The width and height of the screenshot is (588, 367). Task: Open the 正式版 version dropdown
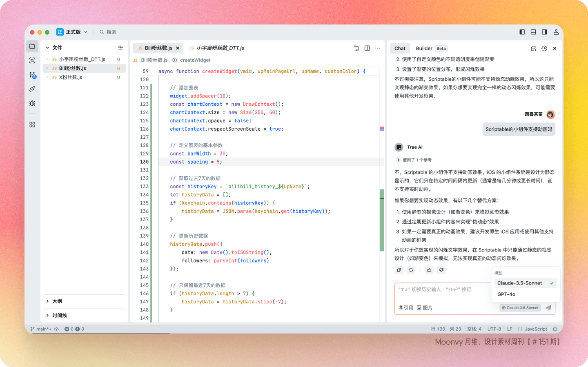pos(72,32)
